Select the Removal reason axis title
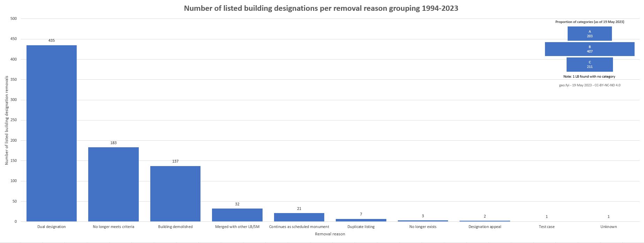Image resolution: width=644 pixels, height=243 pixels. [x=330, y=234]
